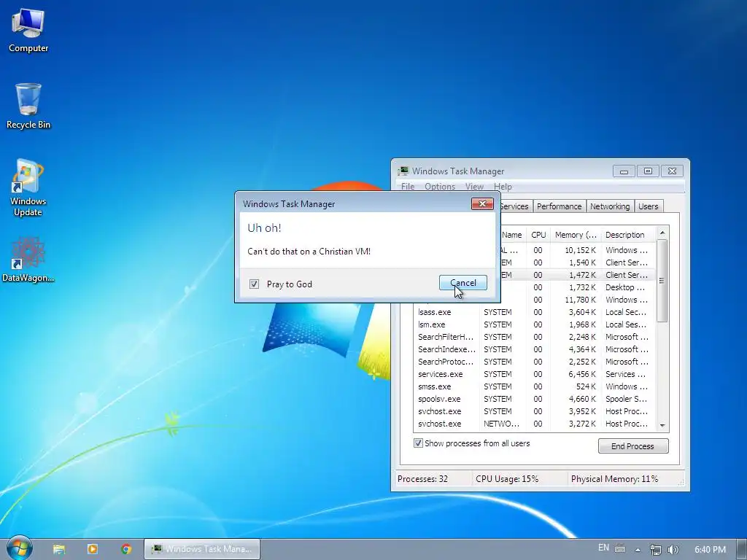Viewport: 747px width, 560px height.
Task: Click scroll up arrow of process list
Action: tap(662, 233)
